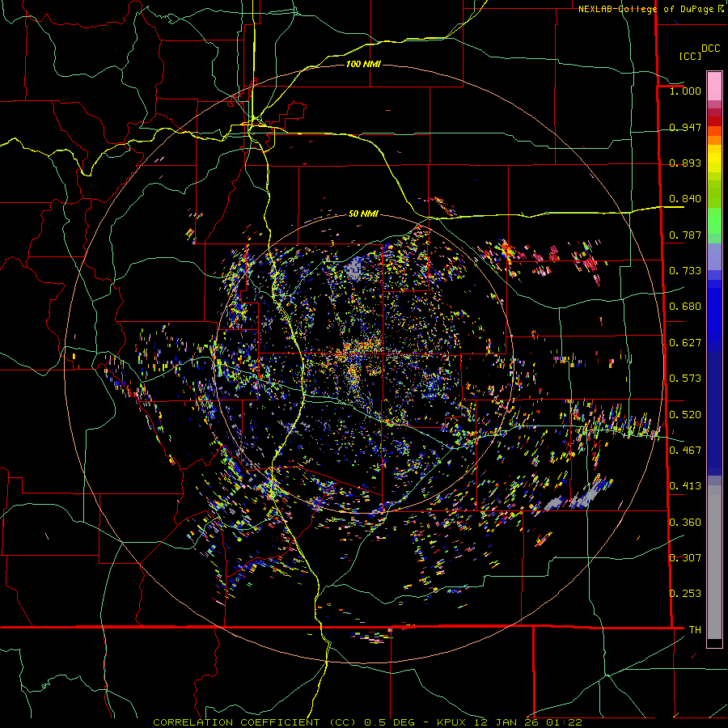Click the 0.840 scale value

tap(685, 199)
